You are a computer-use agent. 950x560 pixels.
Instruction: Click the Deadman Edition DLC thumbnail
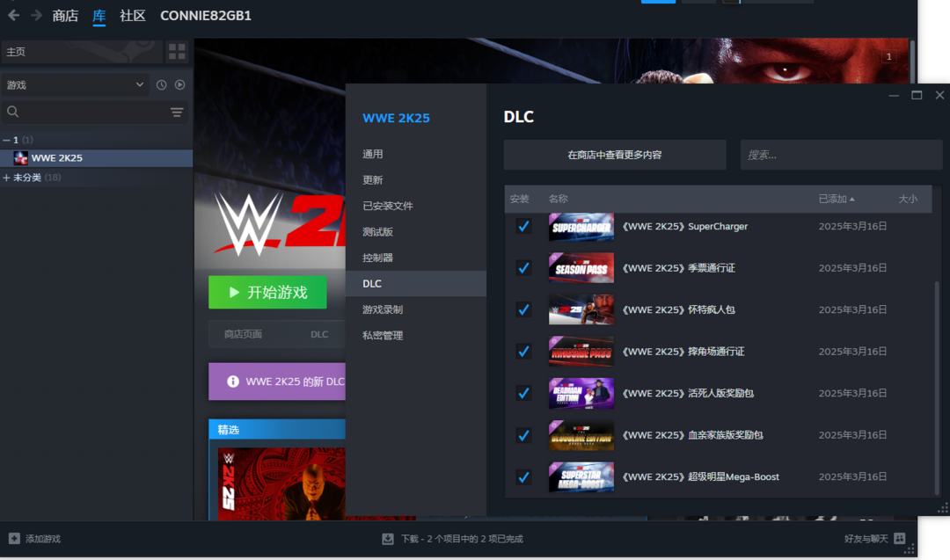pyautogui.click(x=581, y=394)
